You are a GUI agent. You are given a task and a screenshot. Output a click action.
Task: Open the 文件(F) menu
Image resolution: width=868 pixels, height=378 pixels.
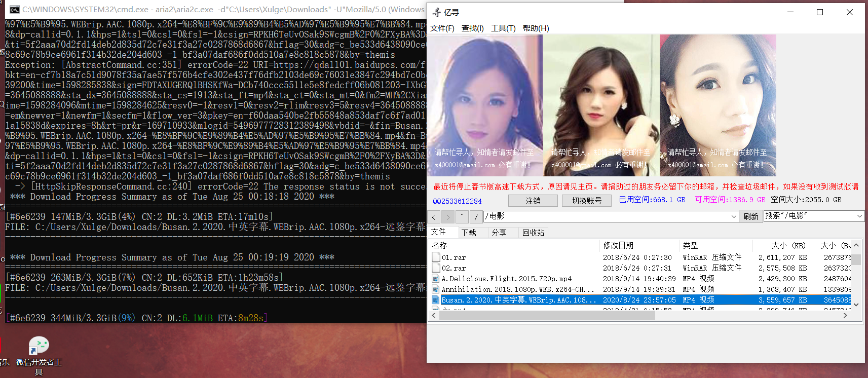[x=442, y=28]
